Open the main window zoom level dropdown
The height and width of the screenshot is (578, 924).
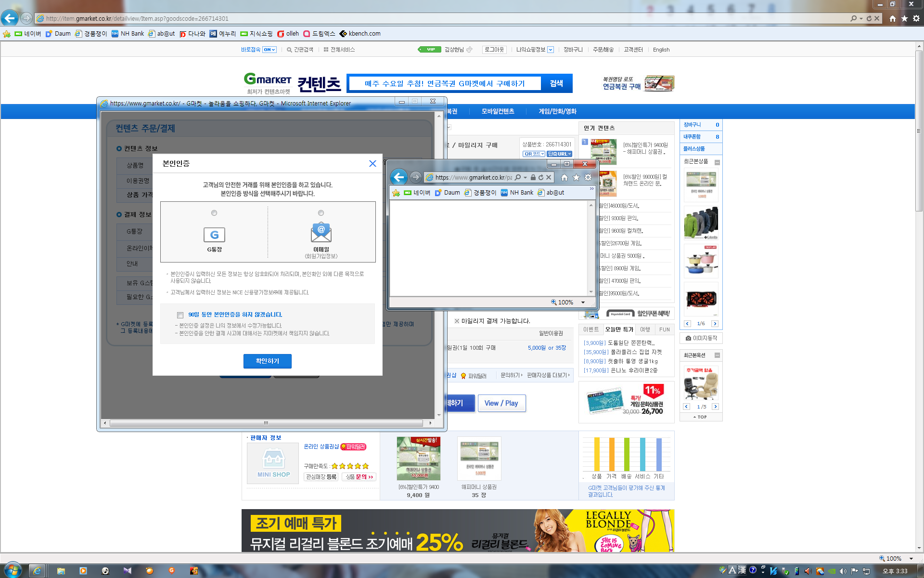tap(911, 559)
